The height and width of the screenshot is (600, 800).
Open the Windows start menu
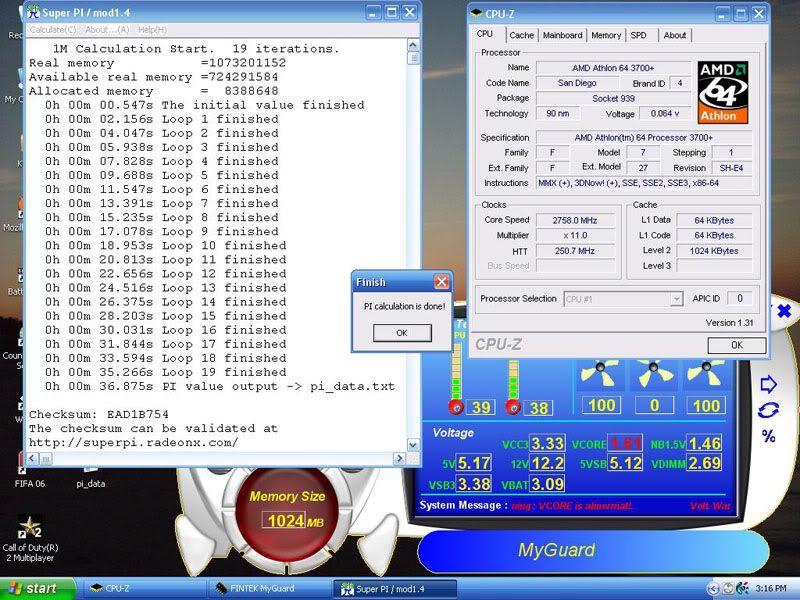38,588
